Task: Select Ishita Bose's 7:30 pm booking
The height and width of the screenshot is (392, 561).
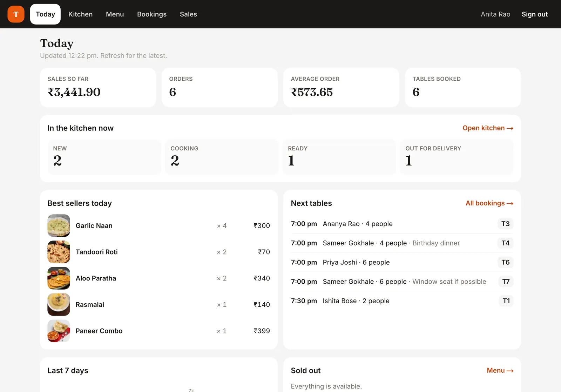Action: click(x=402, y=301)
